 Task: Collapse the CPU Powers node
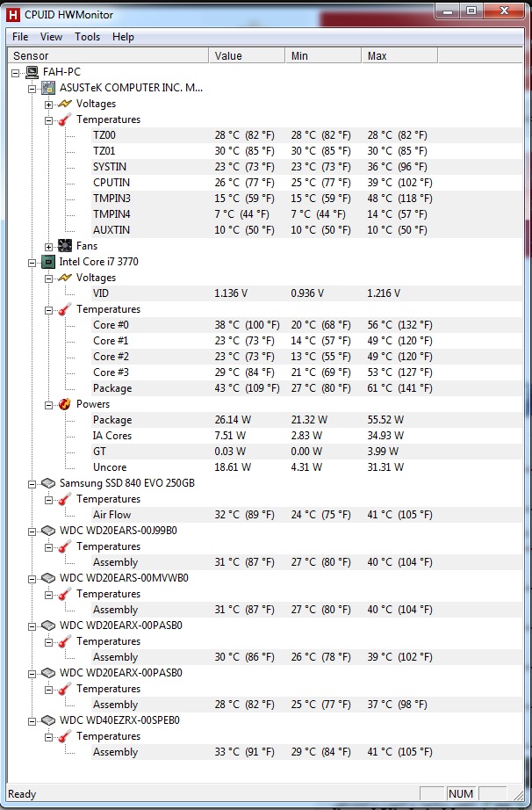tap(48, 404)
